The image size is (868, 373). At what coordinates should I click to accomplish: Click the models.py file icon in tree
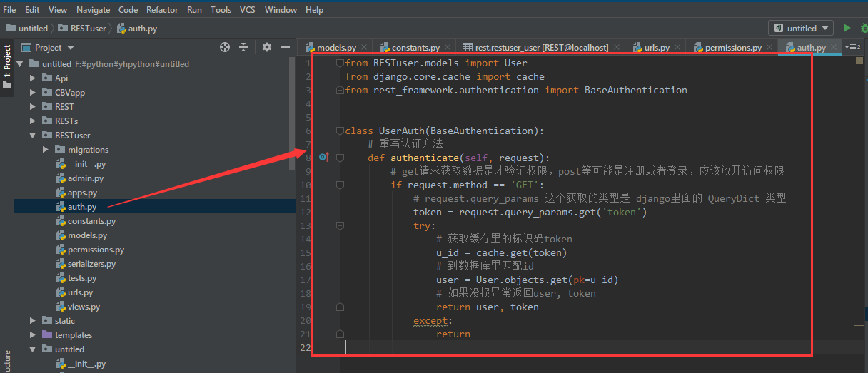coord(61,235)
